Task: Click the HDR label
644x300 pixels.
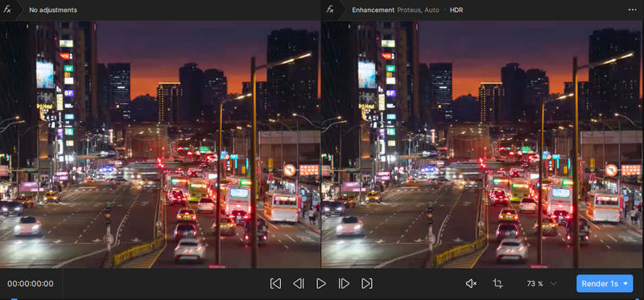Action: 456,10
